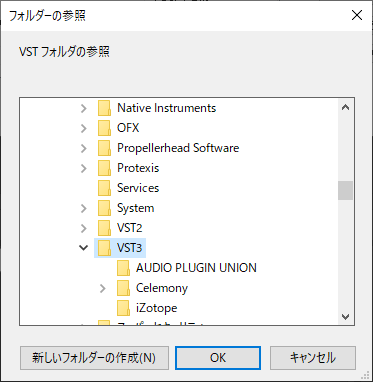Close the フォルダーの参照 dialog

click(x=357, y=15)
